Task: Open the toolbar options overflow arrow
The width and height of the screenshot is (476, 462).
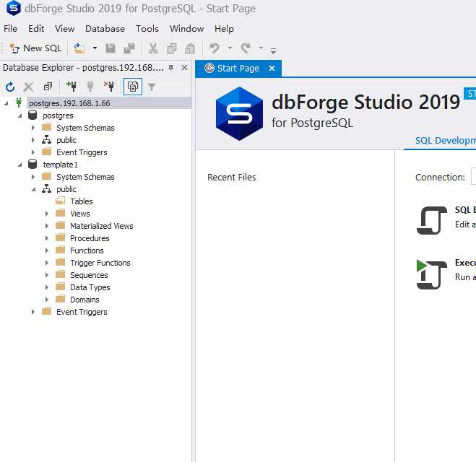Action: (273, 51)
